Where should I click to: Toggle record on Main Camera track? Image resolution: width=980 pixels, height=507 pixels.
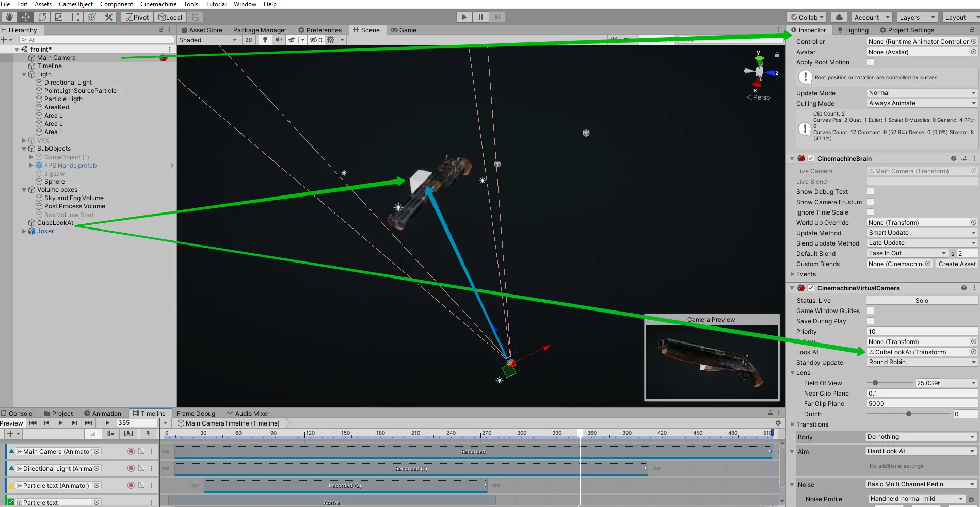coord(131,451)
